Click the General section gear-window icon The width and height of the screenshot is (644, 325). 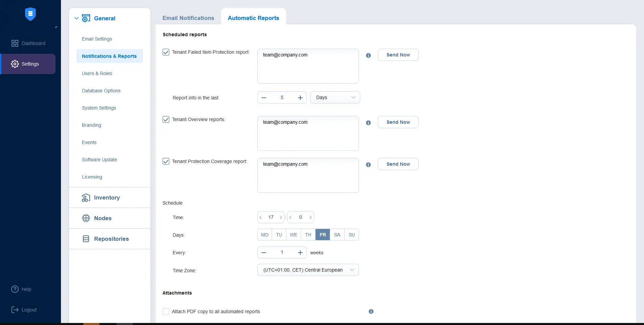[x=86, y=18]
